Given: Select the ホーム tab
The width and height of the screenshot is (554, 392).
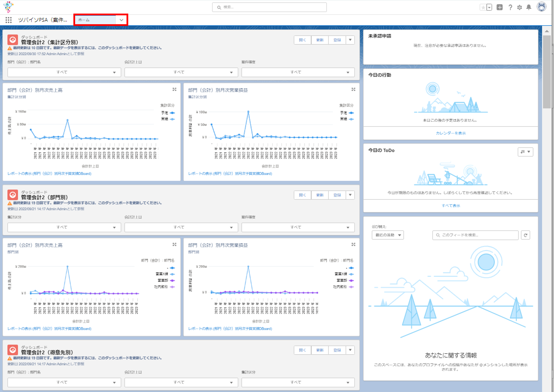Looking at the screenshot, I should click(95, 20).
